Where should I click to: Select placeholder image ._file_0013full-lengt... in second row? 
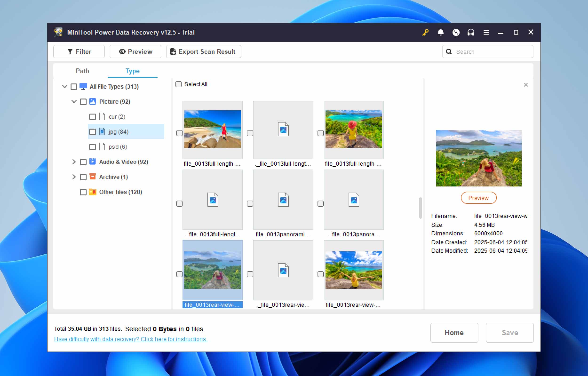click(212, 200)
